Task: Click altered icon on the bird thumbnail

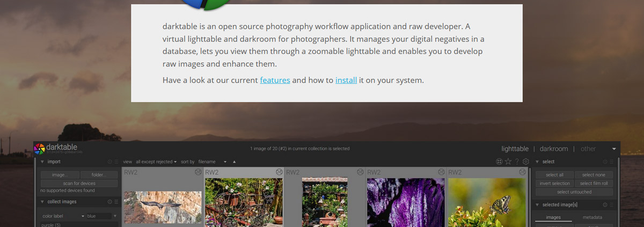Action: 198,172
